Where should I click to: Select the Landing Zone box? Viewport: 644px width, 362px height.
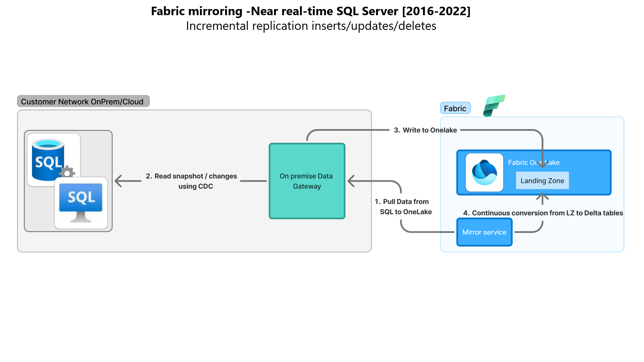[542, 180]
